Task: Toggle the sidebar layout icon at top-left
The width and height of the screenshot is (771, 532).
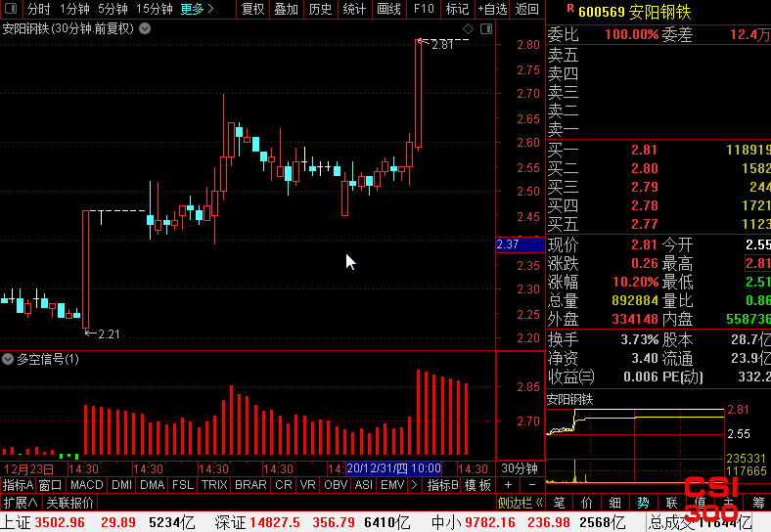Action: [x=11, y=9]
